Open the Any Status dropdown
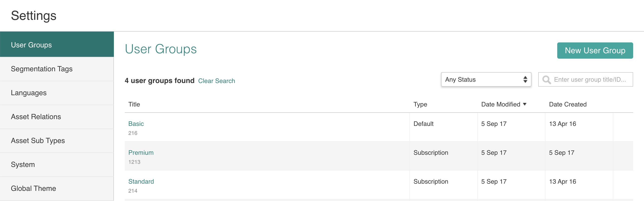Screen dimensions: 644x201 [486, 80]
